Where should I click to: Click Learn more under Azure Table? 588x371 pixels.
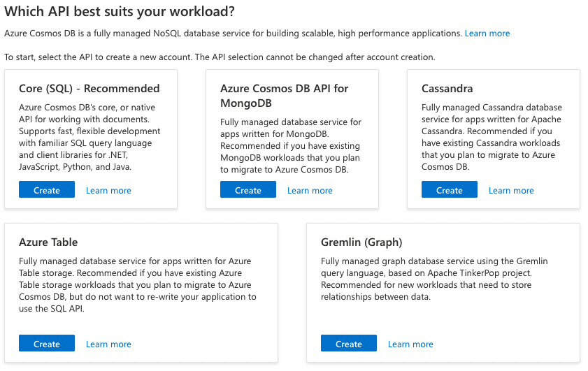tap(108, 344)
